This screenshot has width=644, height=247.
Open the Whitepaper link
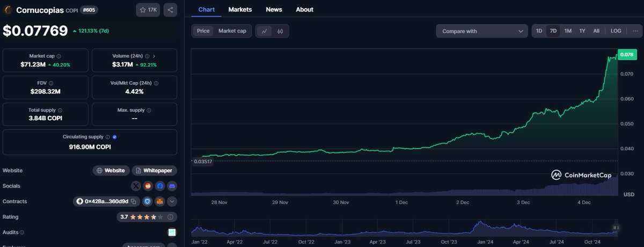click(154, 170)
